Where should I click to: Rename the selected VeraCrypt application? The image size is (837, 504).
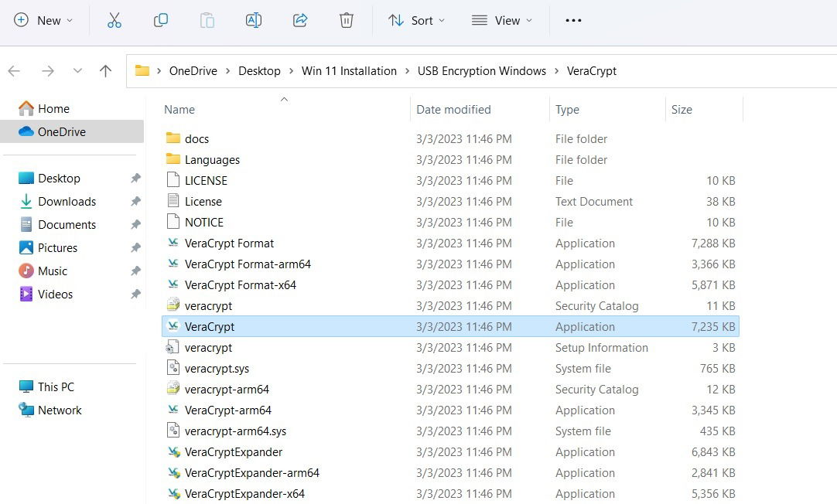tap(254, 20)
